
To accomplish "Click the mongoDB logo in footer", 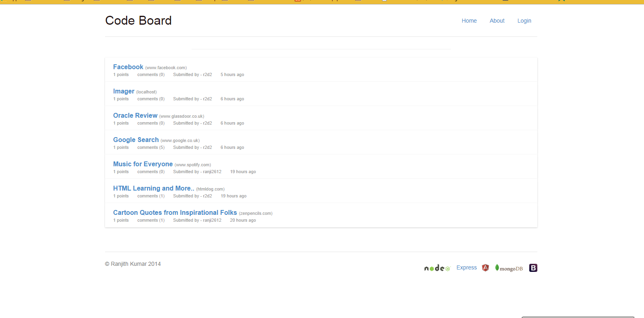I will (x=509, y=268).
